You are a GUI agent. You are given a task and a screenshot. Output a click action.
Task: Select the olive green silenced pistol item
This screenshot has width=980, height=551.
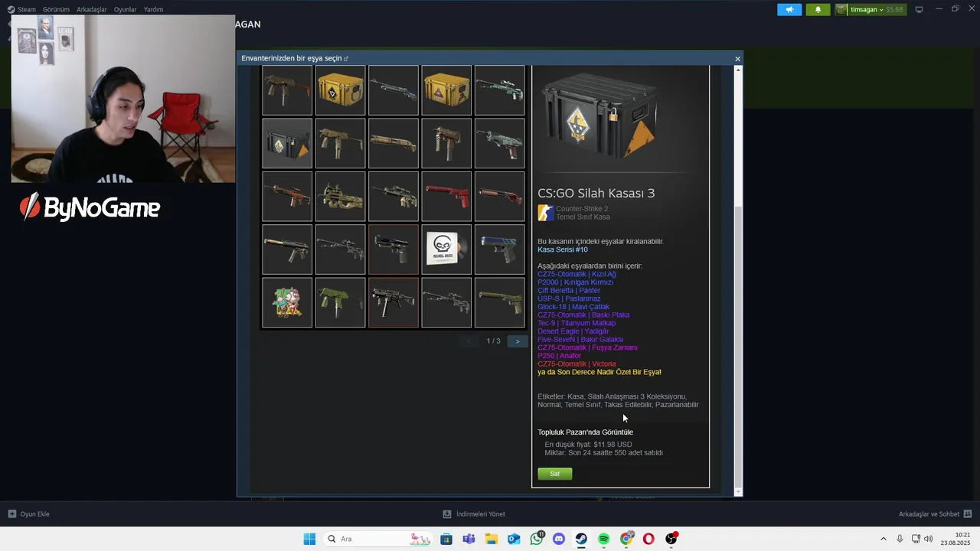[x=499, y=302]
